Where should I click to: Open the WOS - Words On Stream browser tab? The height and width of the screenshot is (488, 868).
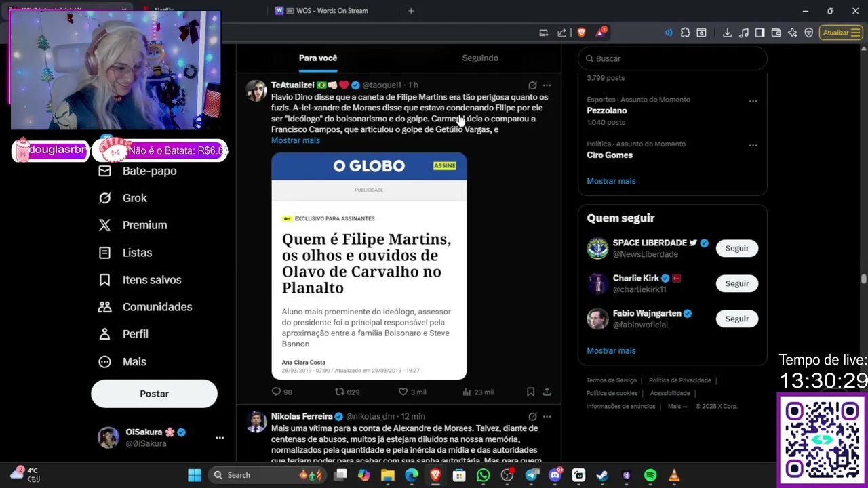tap(332, 11)
